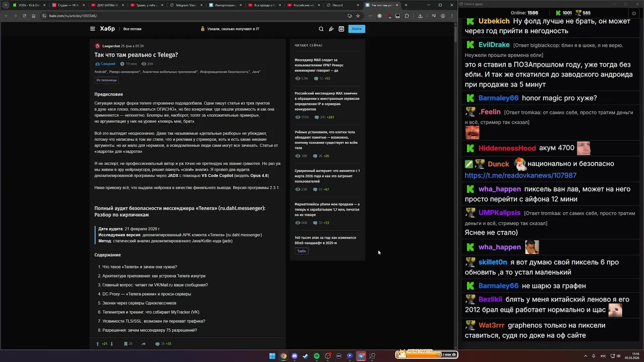Open Chrome three-dot menu
This screenshot has width=644, height=362.
[x=452, y=16]
